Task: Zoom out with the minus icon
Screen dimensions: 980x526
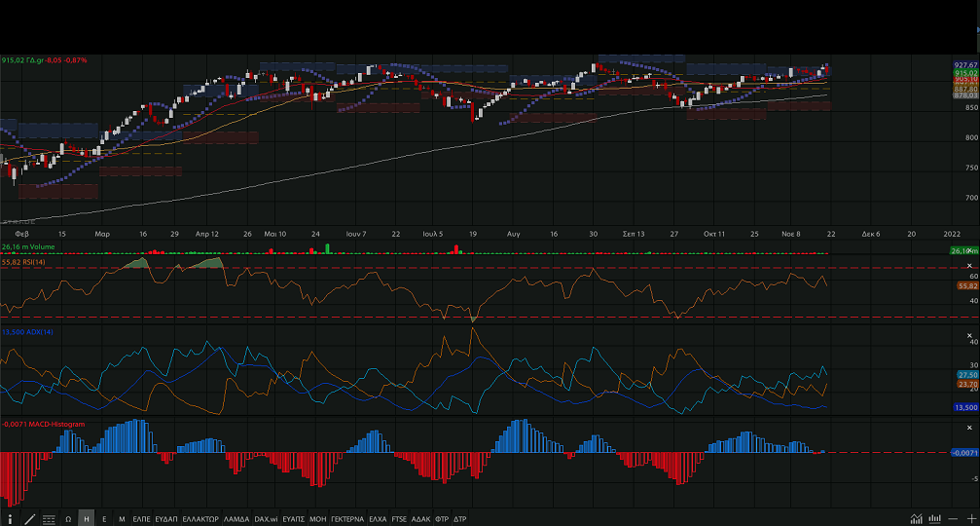Action: (951, 518)
